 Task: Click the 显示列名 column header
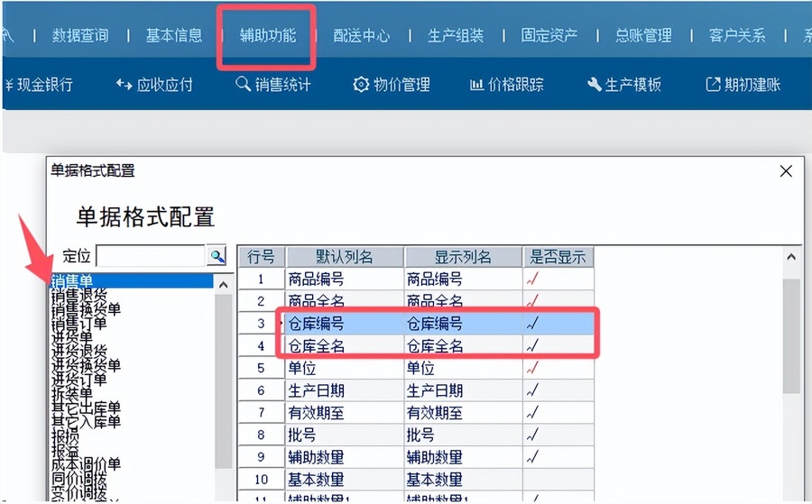[x=463, y=257]
